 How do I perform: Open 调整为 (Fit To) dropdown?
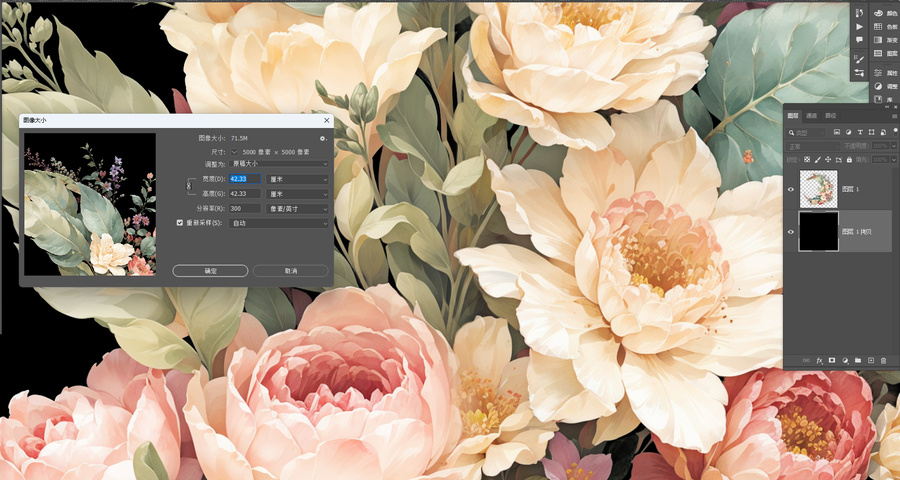click(x=278, y=164)
